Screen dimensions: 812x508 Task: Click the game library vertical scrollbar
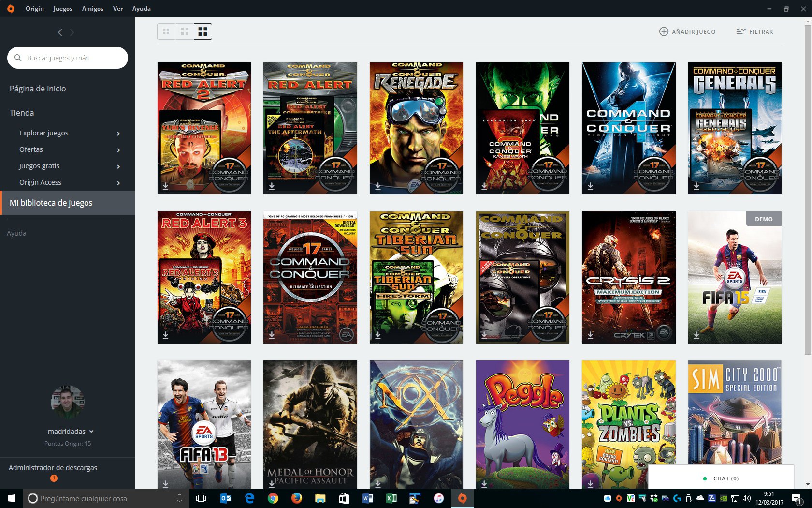(x=808, y=189)
